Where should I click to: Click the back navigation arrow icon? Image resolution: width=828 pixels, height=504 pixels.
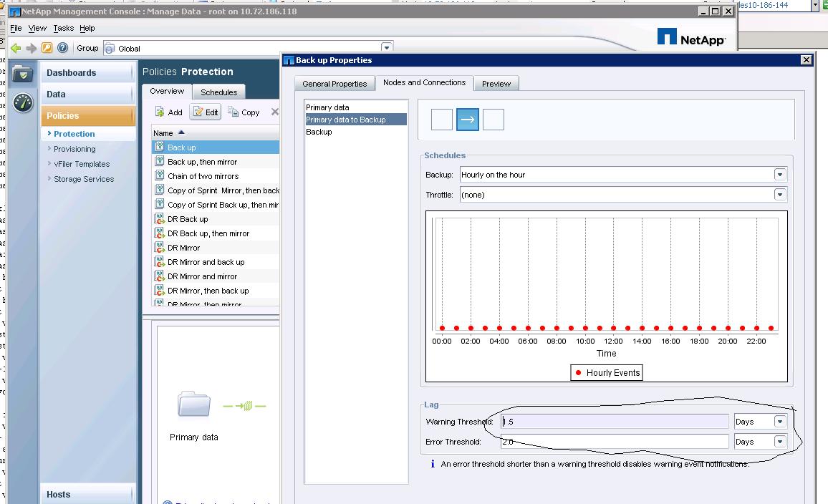click(x=16, y=48)
